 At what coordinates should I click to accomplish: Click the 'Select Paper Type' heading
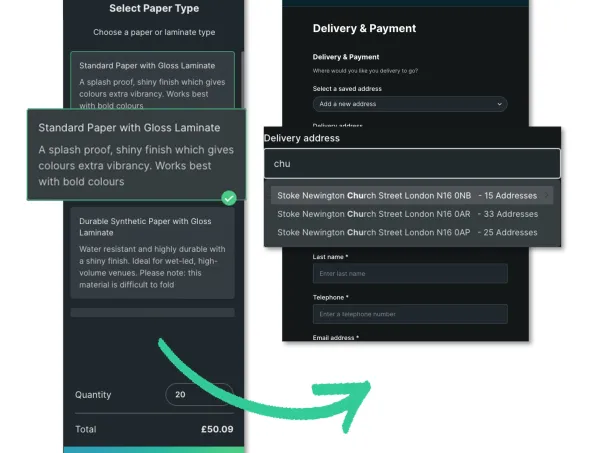tap(153, 9)
